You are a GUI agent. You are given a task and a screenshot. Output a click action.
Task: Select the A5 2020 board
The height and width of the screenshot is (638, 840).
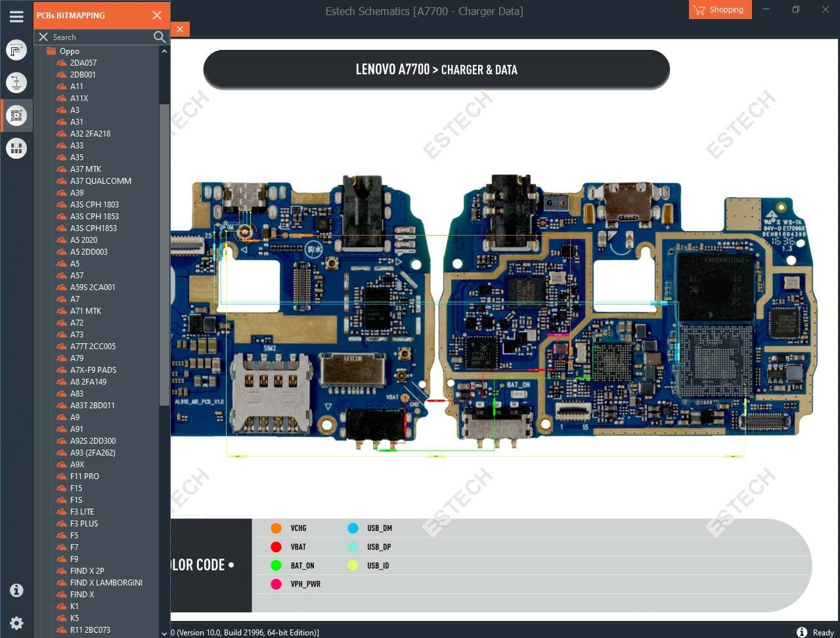click(x=83, y=240)
